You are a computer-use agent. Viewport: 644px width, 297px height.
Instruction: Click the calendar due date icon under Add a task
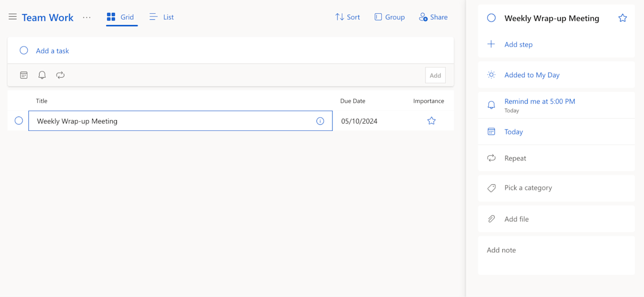(24, 75)
